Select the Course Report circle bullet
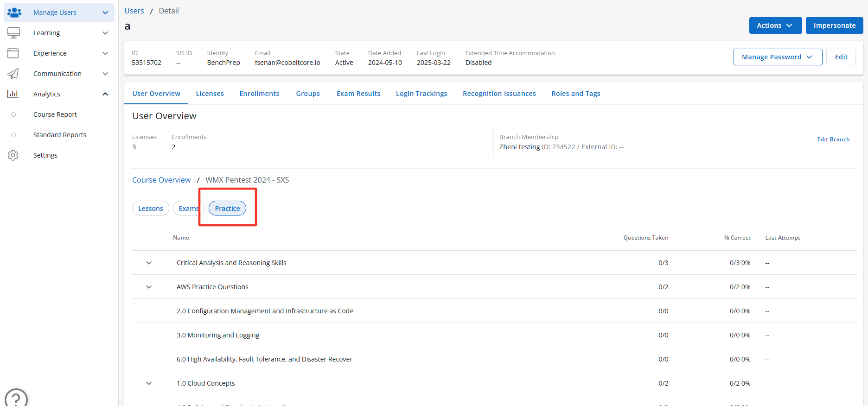 (x=13, y=114)
